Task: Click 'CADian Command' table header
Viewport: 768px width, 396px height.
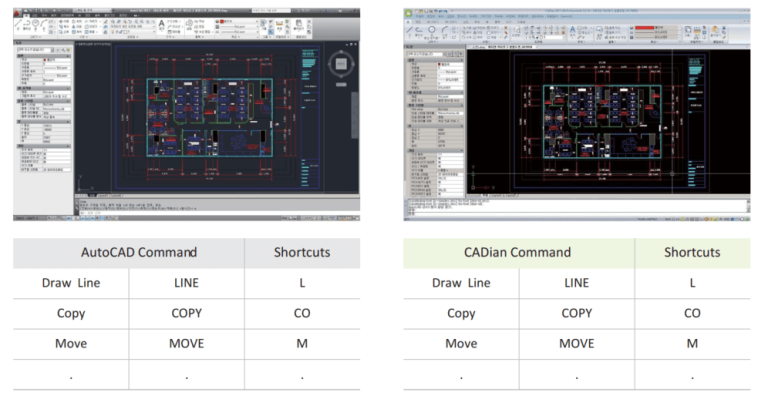Action: (518, 252)
